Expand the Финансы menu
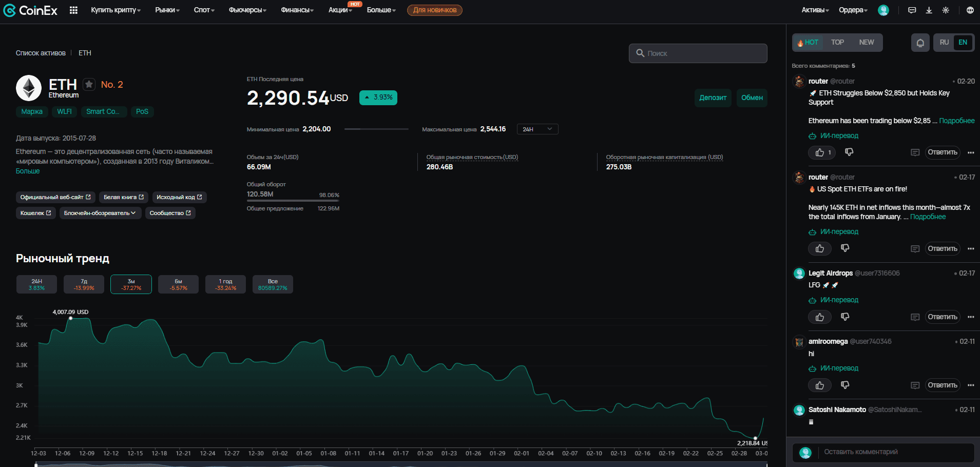Screen dimensions: 980x467 point(297,10)
